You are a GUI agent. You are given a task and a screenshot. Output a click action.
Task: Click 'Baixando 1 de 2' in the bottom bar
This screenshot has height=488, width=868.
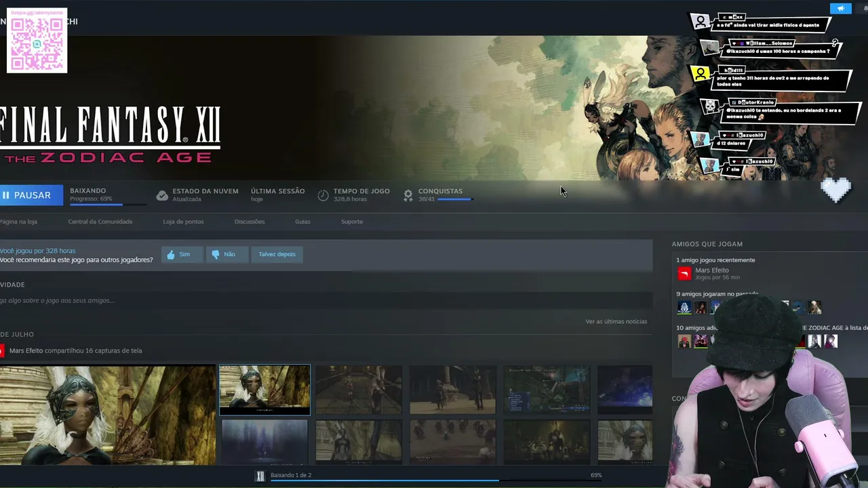coord(291,475)
